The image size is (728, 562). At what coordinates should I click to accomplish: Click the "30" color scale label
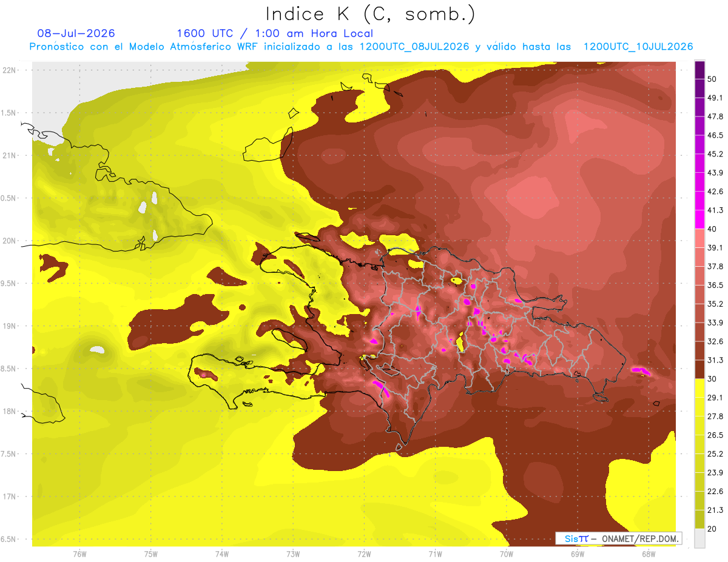712,379
